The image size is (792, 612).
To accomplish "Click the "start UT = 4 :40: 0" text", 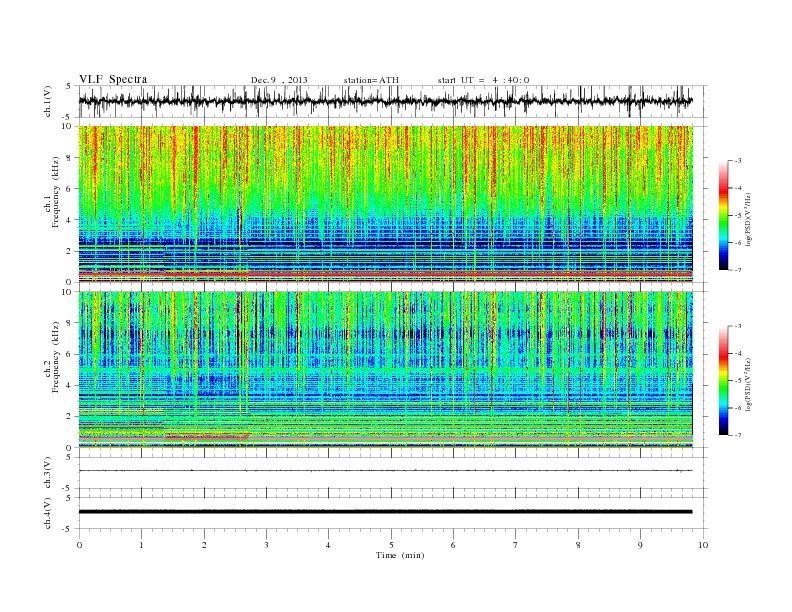I will (x=483, y=80).
